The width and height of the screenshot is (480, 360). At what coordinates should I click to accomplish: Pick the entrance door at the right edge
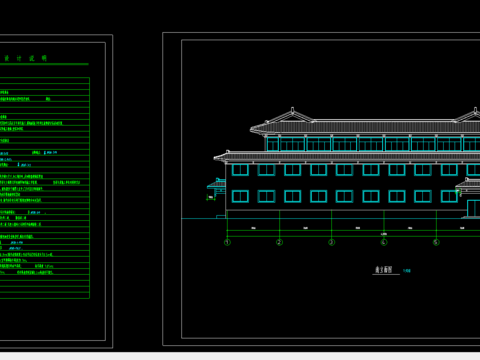tap(473, 208)
